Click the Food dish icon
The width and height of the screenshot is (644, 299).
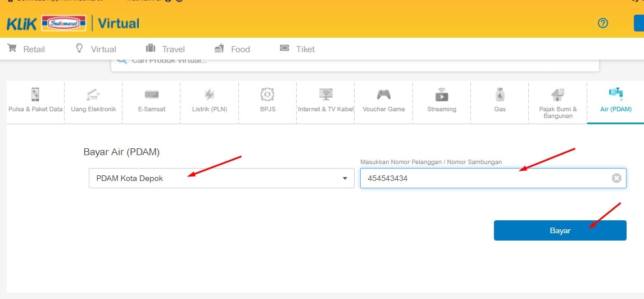pos(219,48)
